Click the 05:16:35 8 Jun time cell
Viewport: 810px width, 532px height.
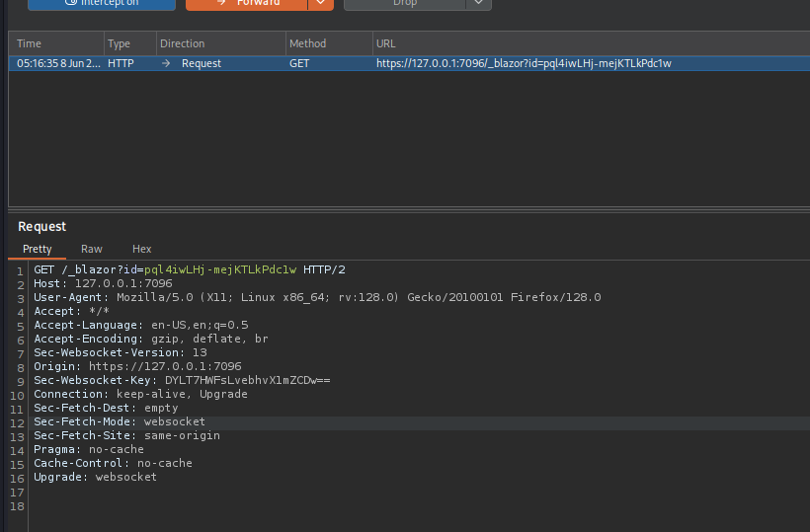[58, 63]
